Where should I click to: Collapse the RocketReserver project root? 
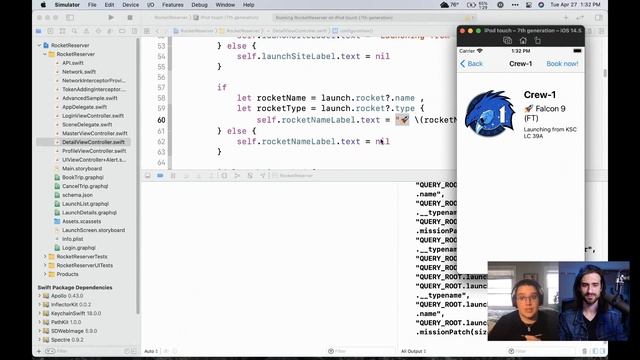point(40,45)
